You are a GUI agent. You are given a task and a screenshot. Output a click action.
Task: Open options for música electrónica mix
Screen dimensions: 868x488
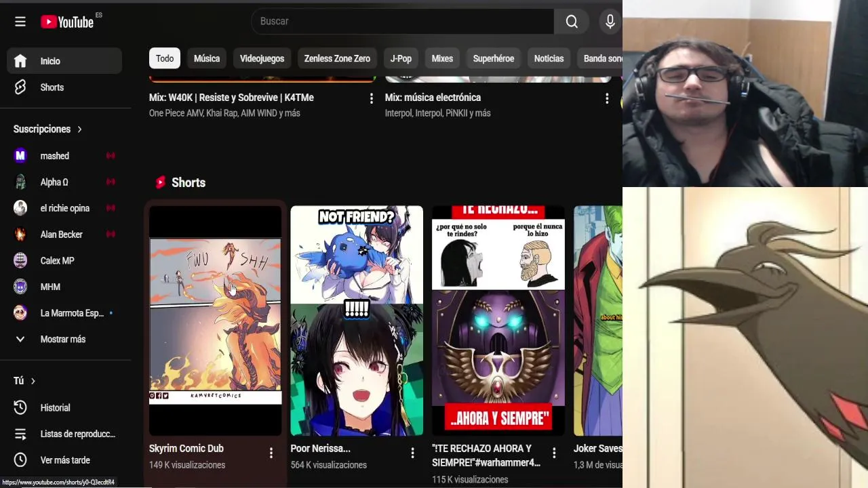click(x=607, y=98)
